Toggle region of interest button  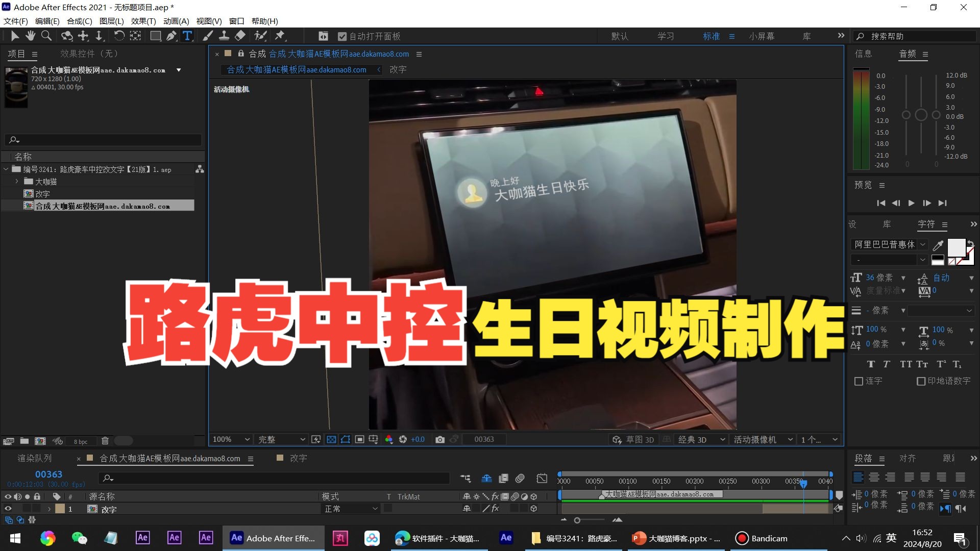360,439
